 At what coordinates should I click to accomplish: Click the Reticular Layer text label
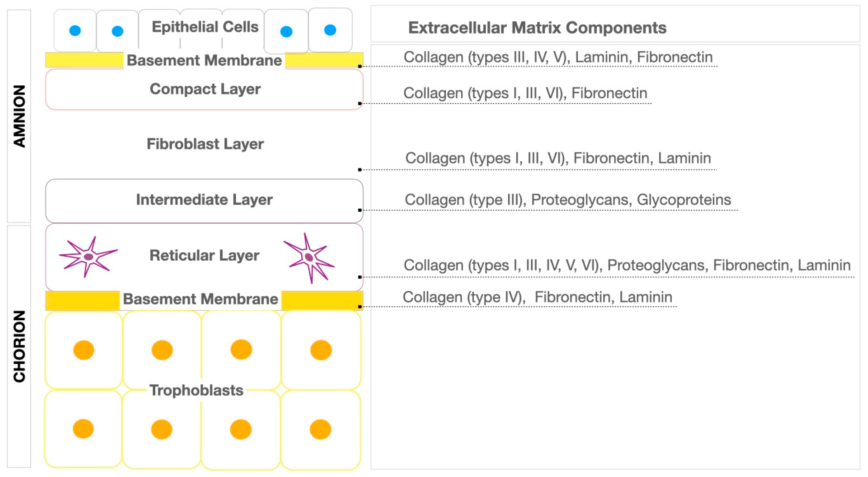click(204, 255)
